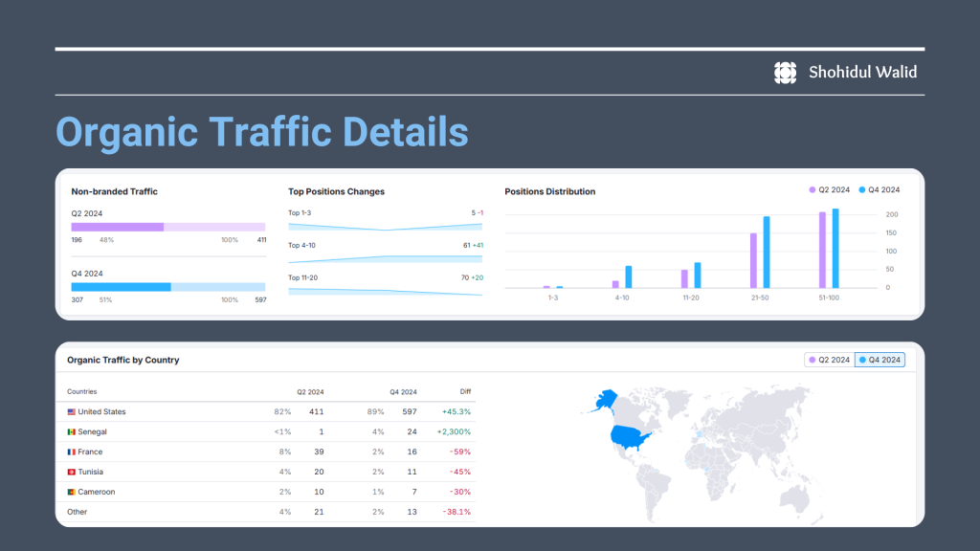The width and height of the screenshot is (980, 551).
Task: Click the France flag icon
Action: point(71,452)
